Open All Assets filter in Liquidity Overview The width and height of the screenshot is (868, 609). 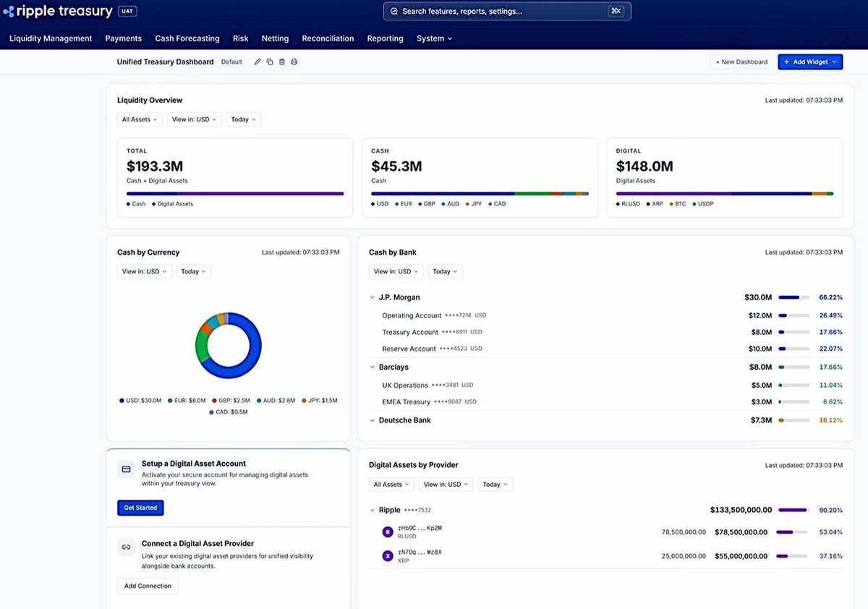140,119
